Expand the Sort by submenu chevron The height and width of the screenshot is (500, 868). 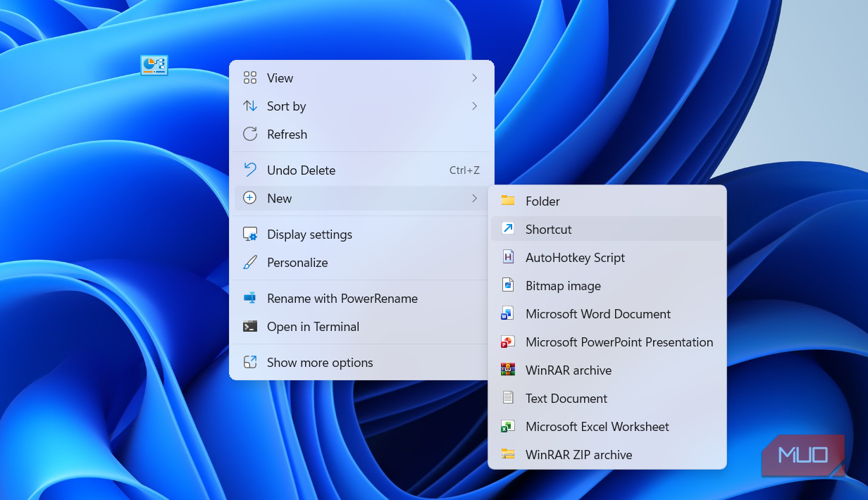coord(475,106)
